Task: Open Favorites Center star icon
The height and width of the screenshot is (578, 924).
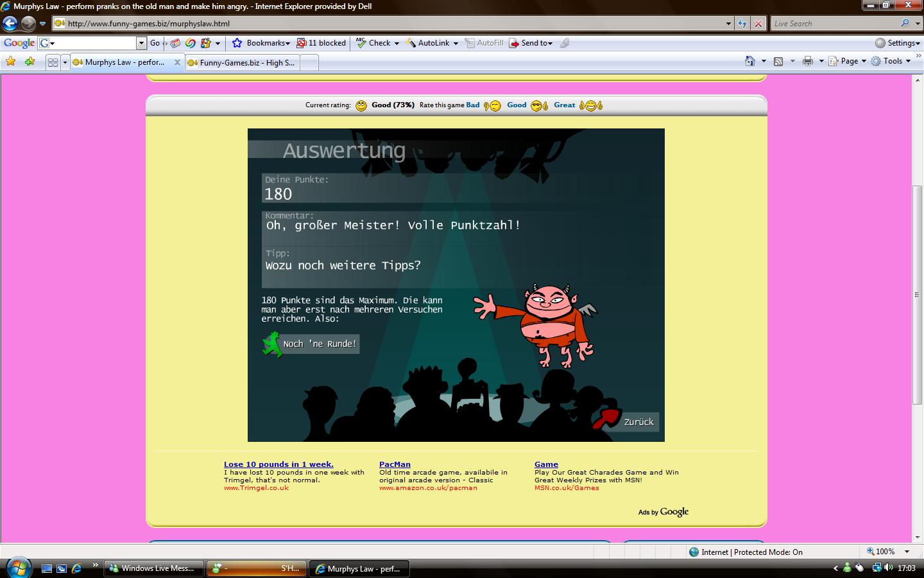Action: [11, 62]
